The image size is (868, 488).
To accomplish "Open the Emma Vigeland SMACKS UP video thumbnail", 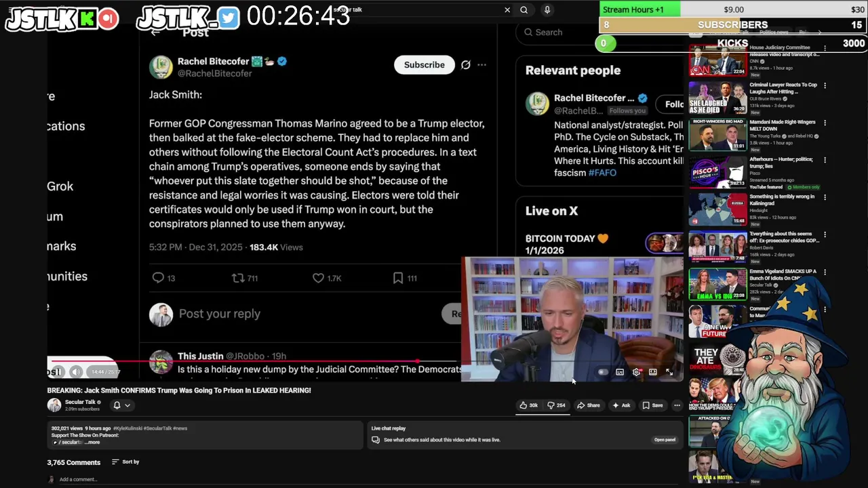I will [x=717, y=284].
